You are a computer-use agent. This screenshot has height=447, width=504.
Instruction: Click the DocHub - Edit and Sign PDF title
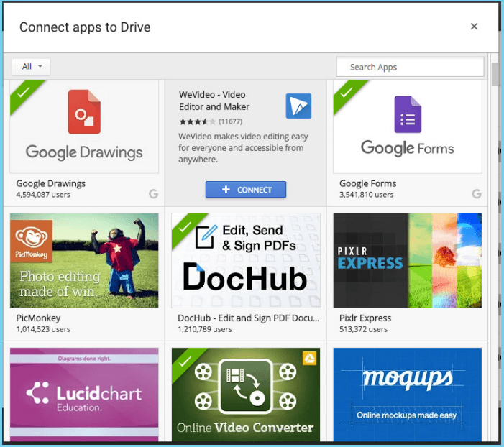click(249, 318)
